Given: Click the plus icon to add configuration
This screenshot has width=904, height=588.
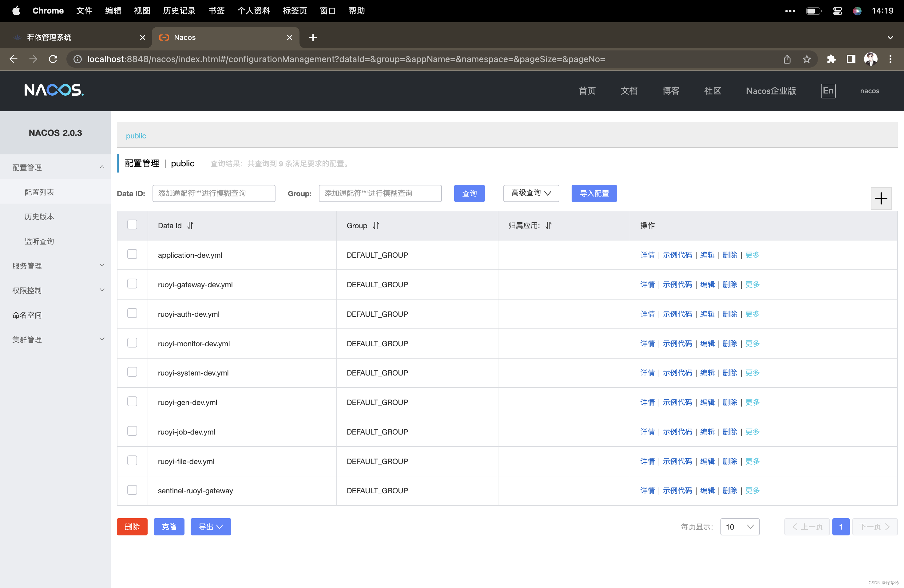Looking at the screenshot, I should tap(881, 198).
